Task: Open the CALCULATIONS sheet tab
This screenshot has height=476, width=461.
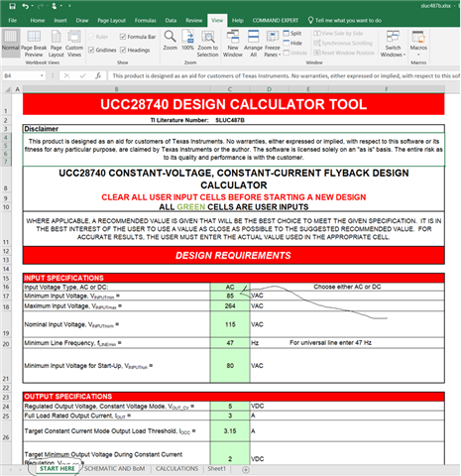Action: click(x=176, y=469)
